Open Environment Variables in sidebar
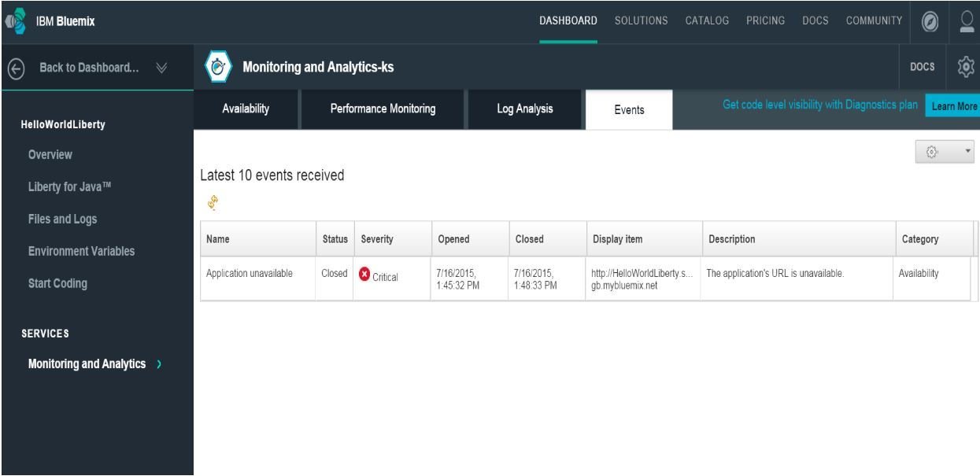Screen dimensions: 980x476 [81, 252]
